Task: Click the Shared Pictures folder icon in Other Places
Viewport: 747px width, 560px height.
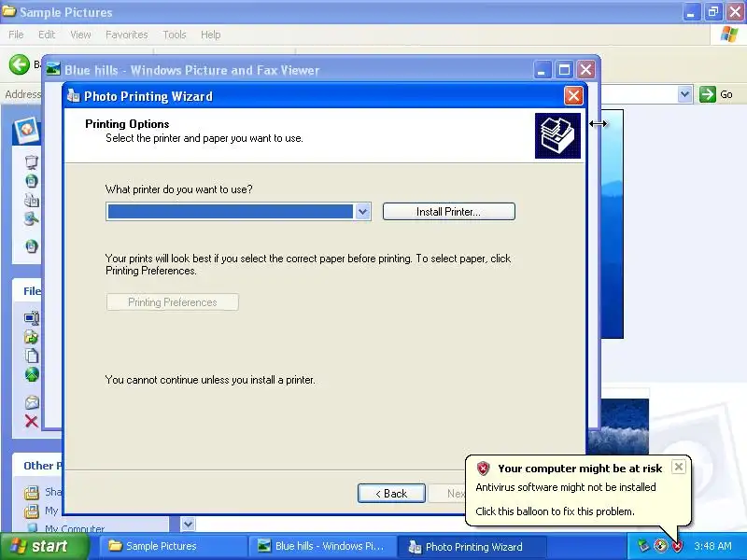Action: point(32,493)
